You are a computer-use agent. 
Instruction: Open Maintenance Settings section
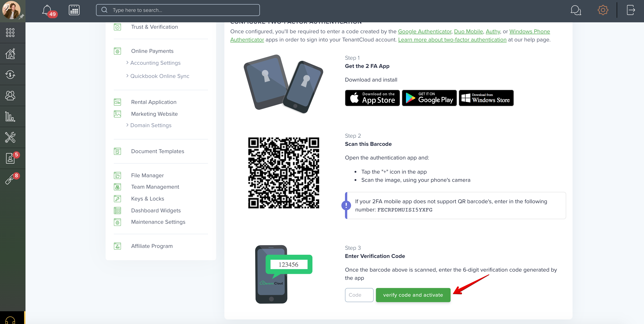(x=158, y=222)
